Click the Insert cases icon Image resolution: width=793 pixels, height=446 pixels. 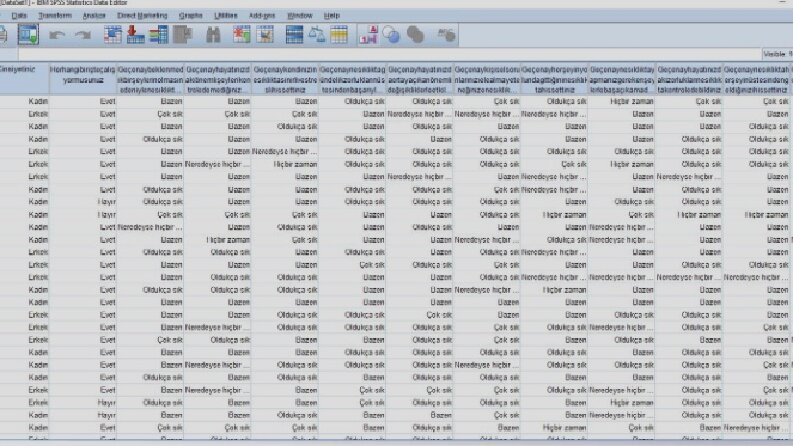tap(242, 34)
